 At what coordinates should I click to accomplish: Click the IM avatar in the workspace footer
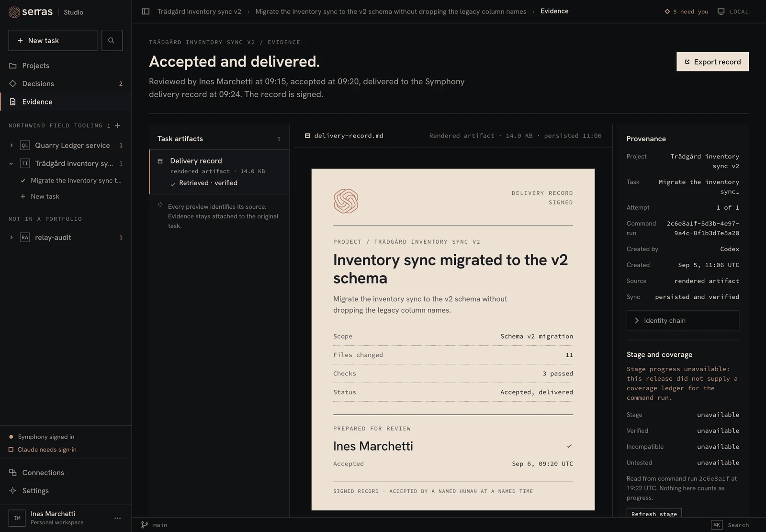[17, 518]
